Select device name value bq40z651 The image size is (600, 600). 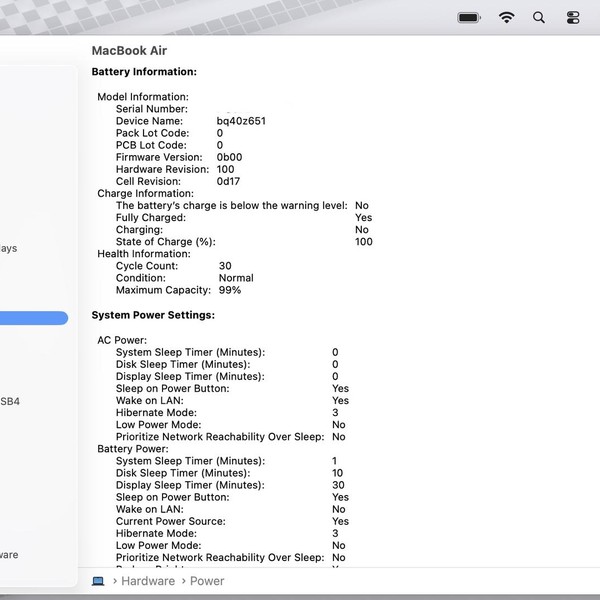pyautogui.click(x=241, y=121)
